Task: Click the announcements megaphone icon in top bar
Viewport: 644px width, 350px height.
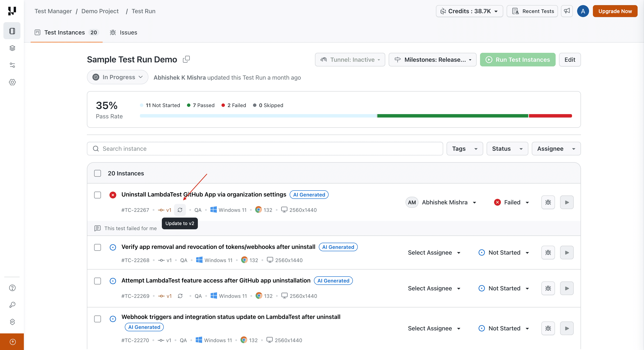Action: coord(567,11)
